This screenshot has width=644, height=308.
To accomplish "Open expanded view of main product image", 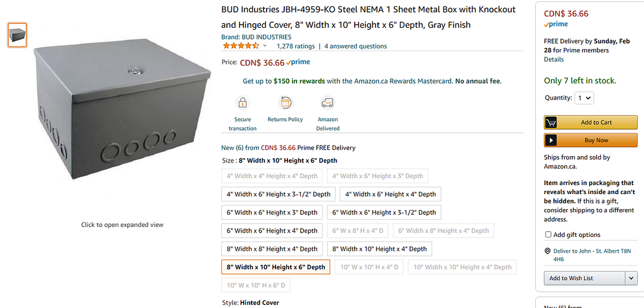I will (x=122, y=109).
